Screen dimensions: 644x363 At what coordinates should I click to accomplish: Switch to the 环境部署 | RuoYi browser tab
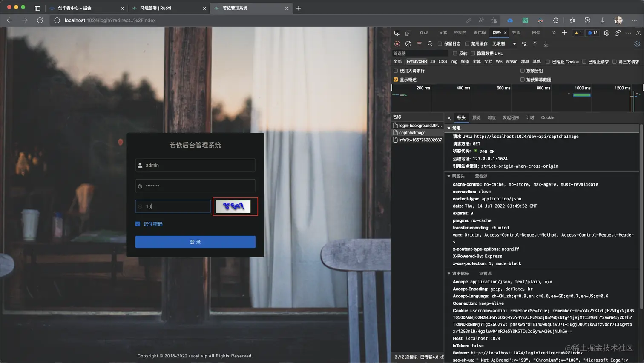(x=169, y=8)
